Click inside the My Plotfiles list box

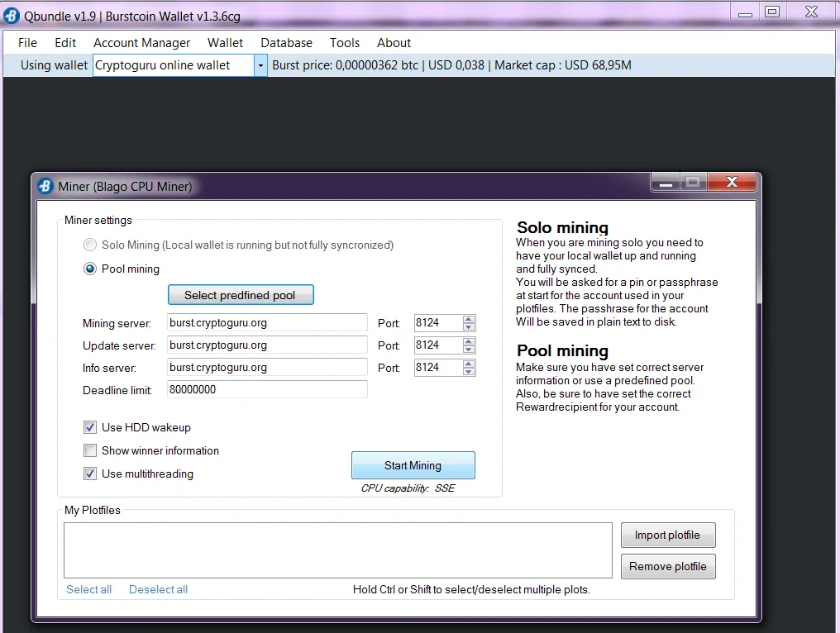(338, 550)
